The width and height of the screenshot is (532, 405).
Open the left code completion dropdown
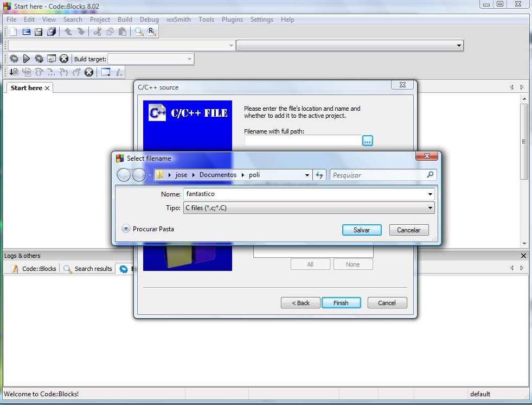click(x=231, y=45)
